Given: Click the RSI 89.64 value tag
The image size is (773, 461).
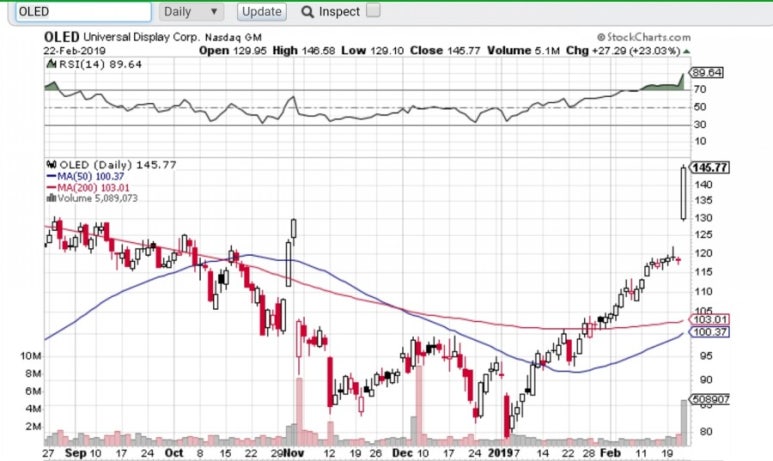Looking at the screenshot, I should coord(706,73).
